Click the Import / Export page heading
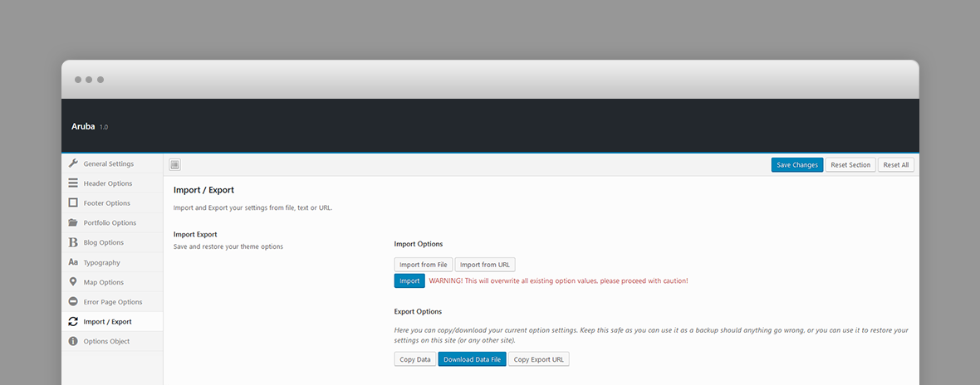 coord(203,190)
